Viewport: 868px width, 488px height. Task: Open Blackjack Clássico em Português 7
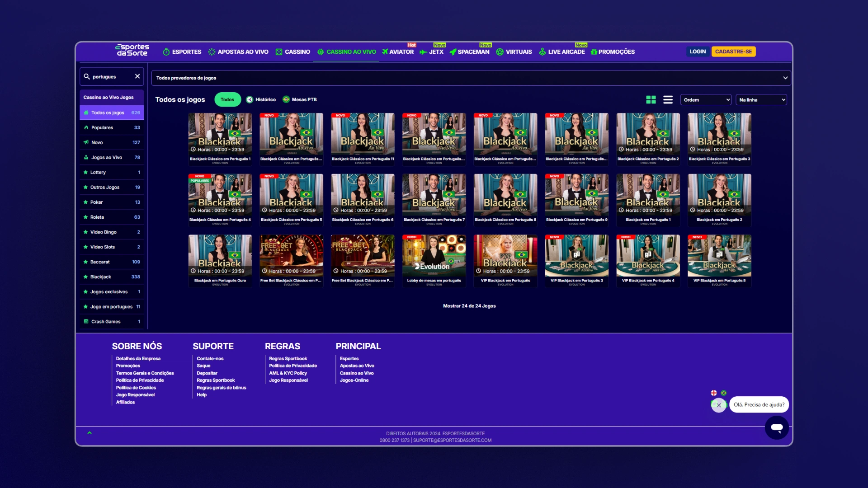(434, 200)
